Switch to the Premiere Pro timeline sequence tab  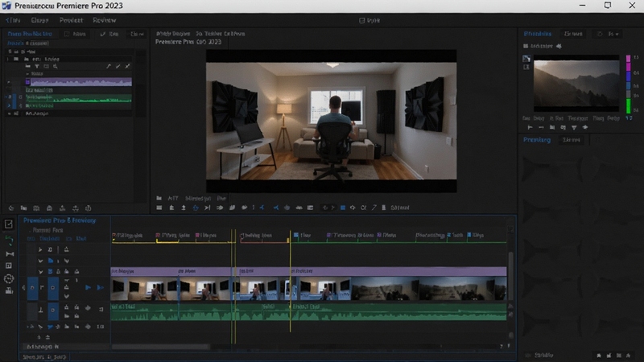point(60,220)
